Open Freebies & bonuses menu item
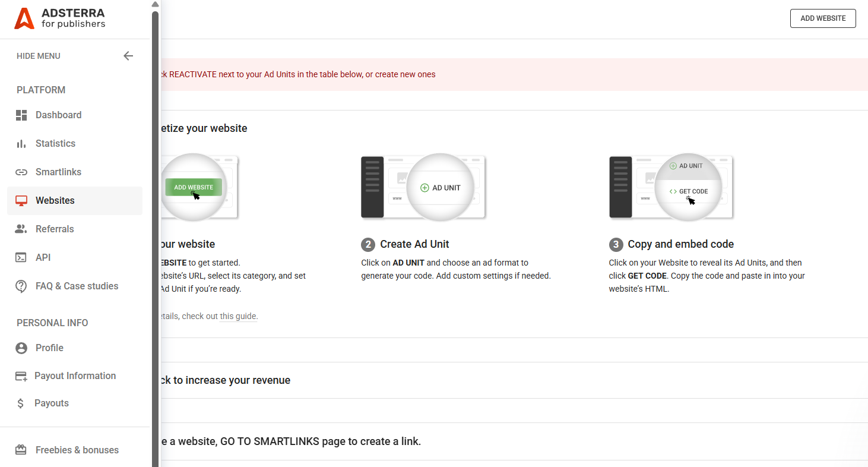Image resolution: width=868 pixels, height=467 pixels. click(77, 450)
